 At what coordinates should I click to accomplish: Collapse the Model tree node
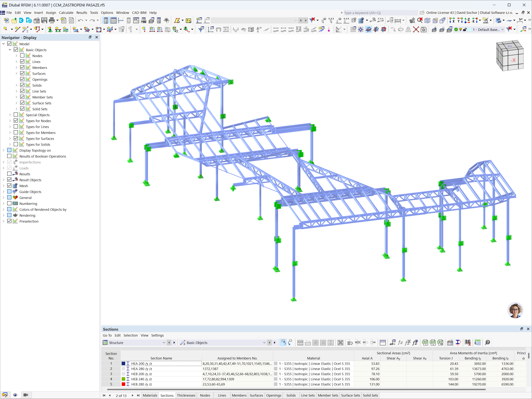point(4,44)
